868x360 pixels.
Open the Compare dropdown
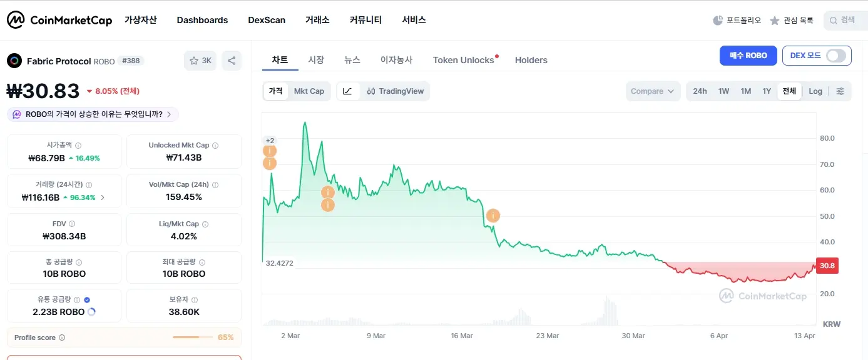(x=652, y=91)
